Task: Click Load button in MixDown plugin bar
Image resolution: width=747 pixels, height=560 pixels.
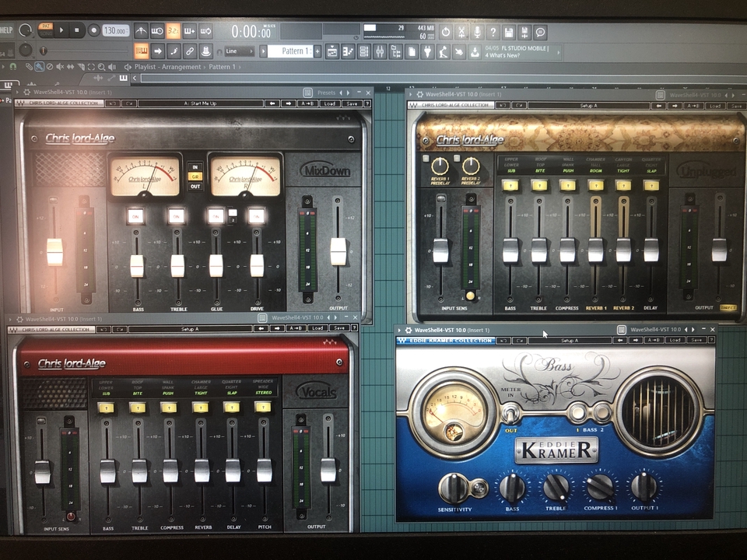Action: tap(329, 103)
